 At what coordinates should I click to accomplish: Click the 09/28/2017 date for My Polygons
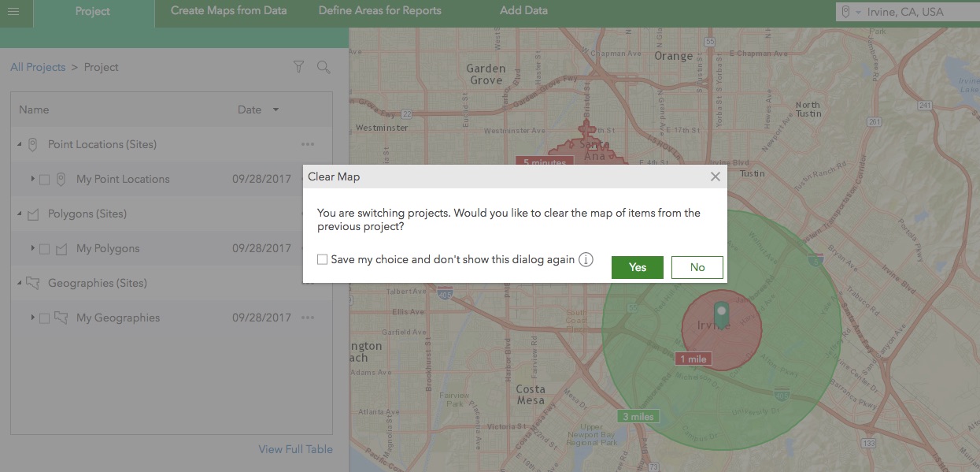261,248
